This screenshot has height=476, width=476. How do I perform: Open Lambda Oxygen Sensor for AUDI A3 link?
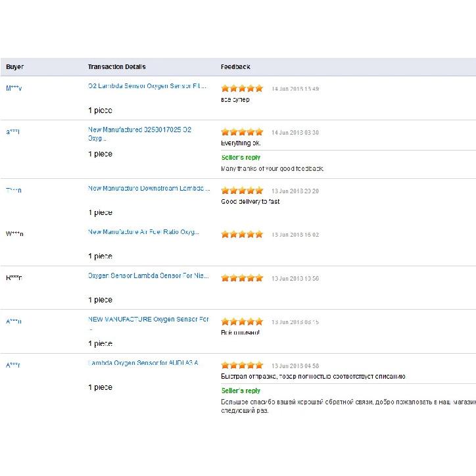coord(143,363)
